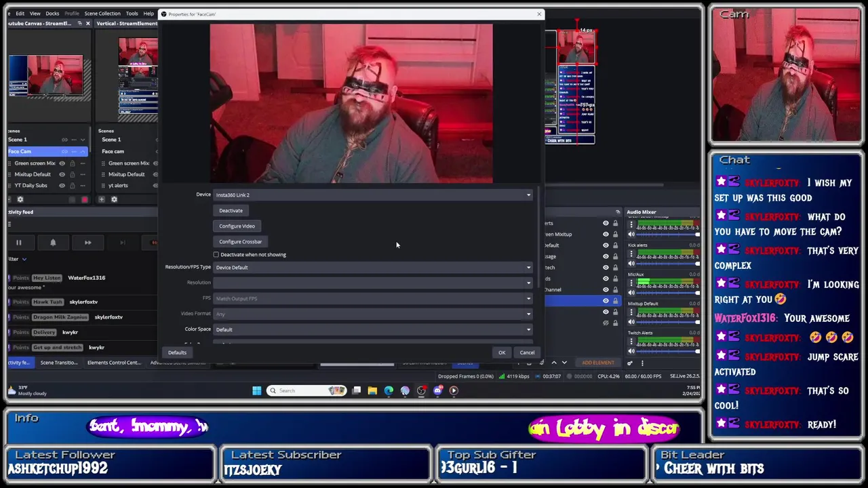
Task: Mute the Kick alerts audio channel
Action: click(x=631, y=264)
